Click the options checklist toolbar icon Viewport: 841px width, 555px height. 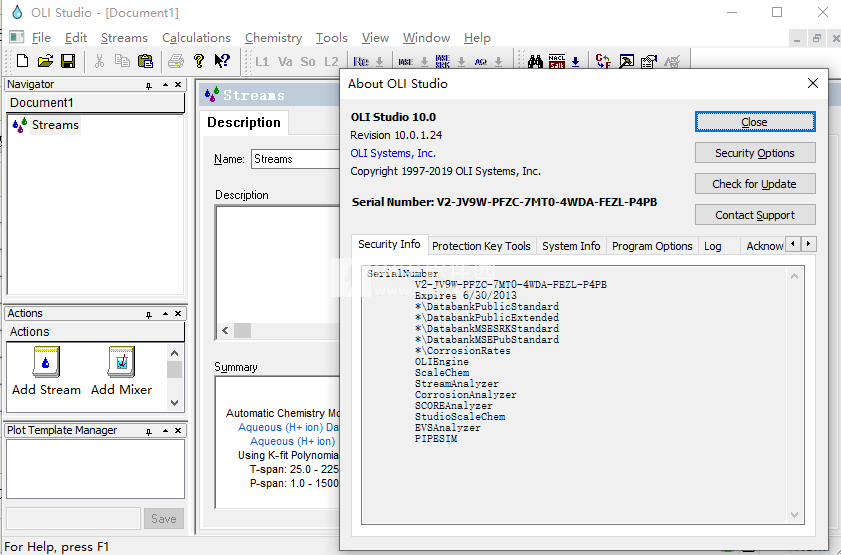pos(648,62)
